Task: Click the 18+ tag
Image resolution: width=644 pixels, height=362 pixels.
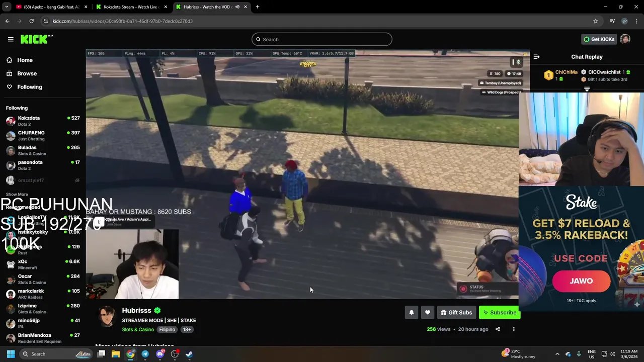Action: 187,329
